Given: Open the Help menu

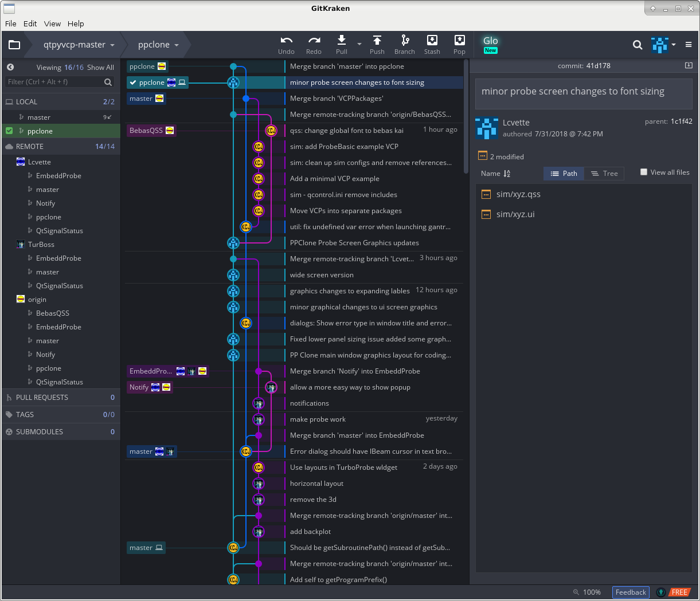Looking at the screenshot, I should [x=76, y=23].
